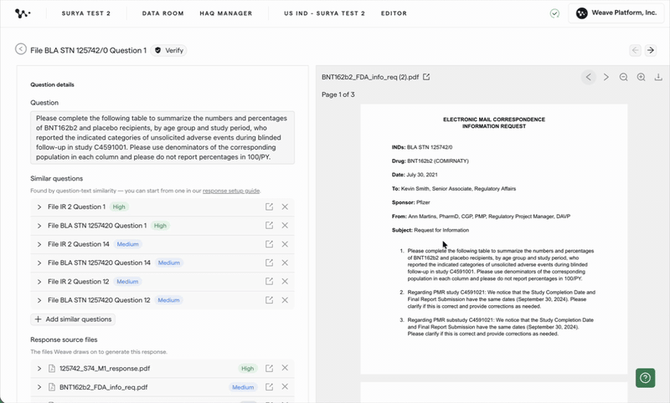Click the File BLA STN 125742/0 Question 1 title
This screenshot has width=670, height=403.
click(x=88, y=50)
